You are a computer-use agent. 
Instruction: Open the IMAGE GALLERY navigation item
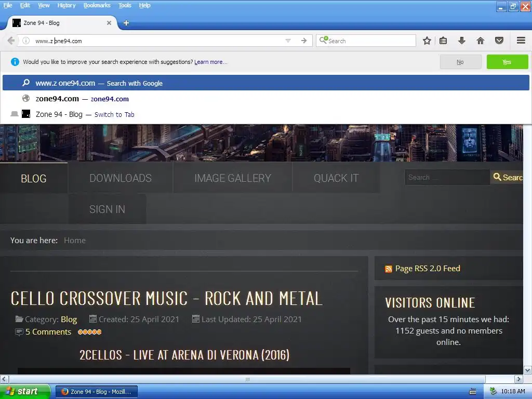pyautogui.click(x=233, y=178)
